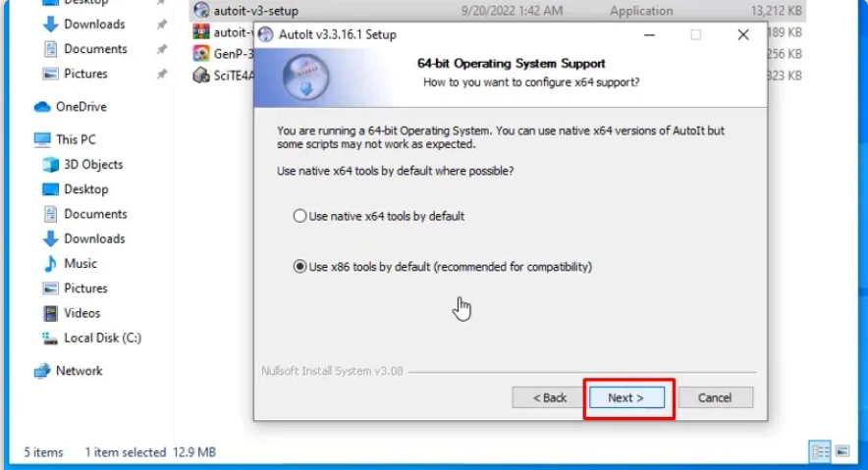Go back with the Back button
Image resolution: width=868 pixels, height=470 pixels.
click(549, 397)
